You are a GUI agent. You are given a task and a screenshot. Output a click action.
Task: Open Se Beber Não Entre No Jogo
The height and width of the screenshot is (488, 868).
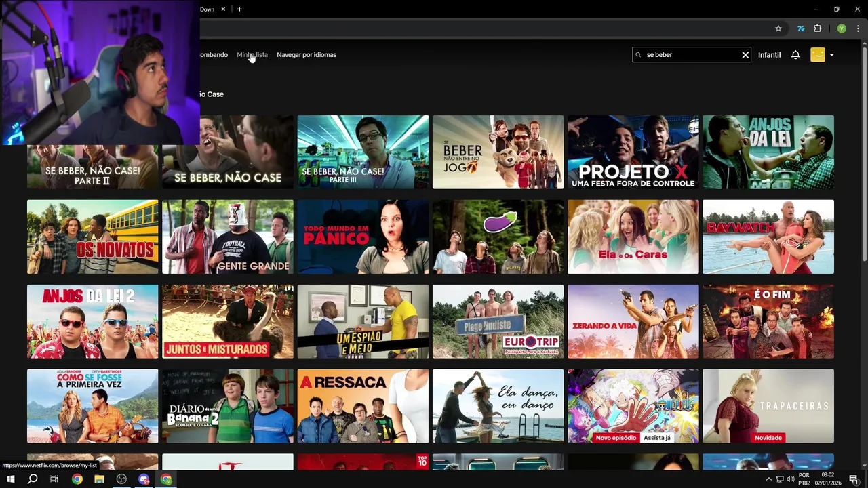[498, 152]
